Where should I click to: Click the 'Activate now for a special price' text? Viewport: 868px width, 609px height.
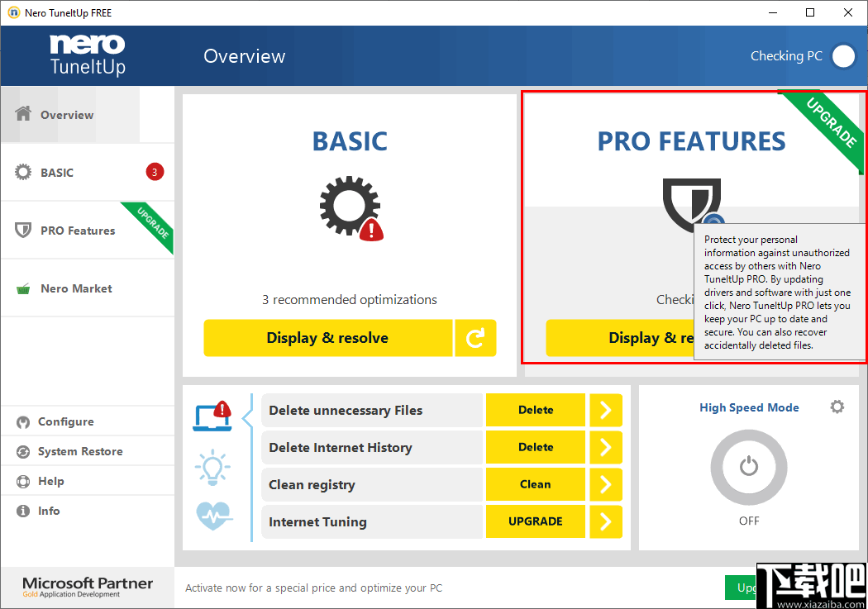click(x=313, y=588)
